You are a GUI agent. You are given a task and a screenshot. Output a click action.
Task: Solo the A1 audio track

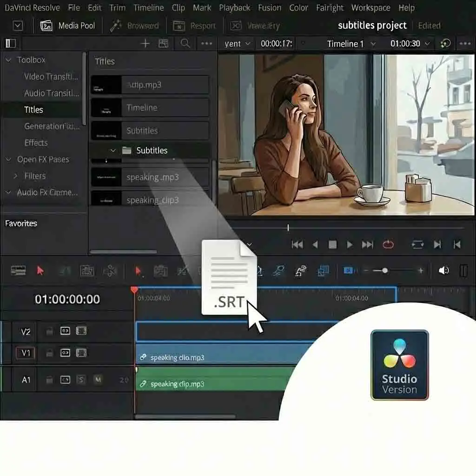80,379
